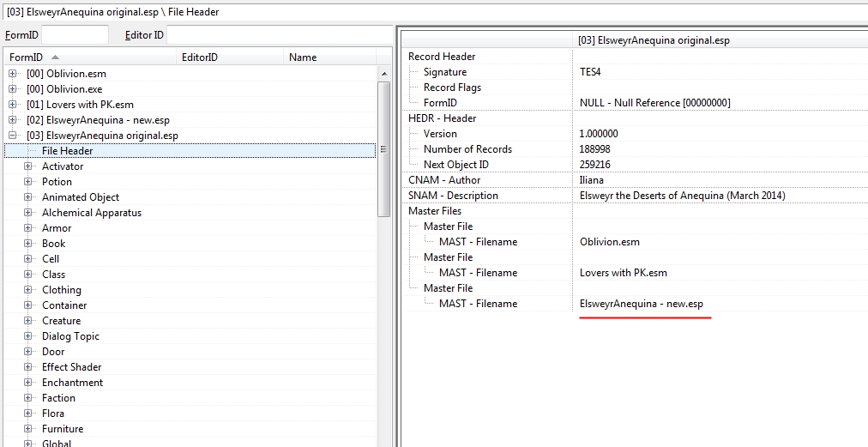Expand the Container group
Viewport: 868px width, 447px height.
(28, 305)
